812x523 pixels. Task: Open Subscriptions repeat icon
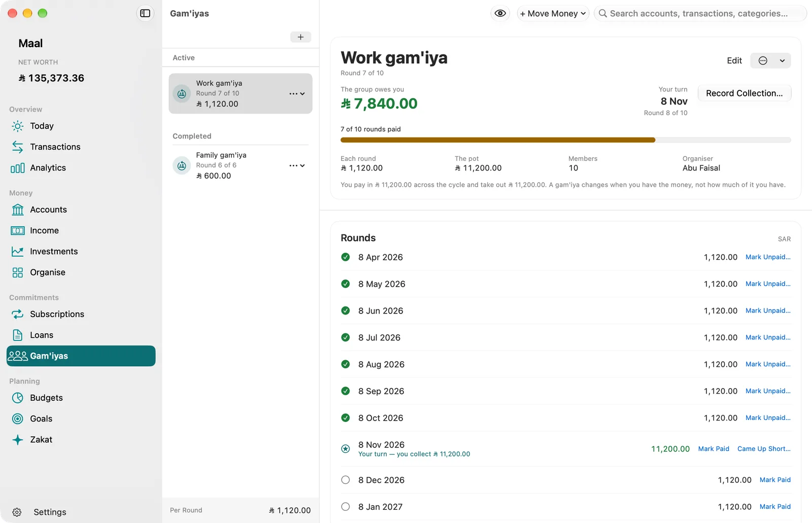pyautogui.click(x=18, y=314)
